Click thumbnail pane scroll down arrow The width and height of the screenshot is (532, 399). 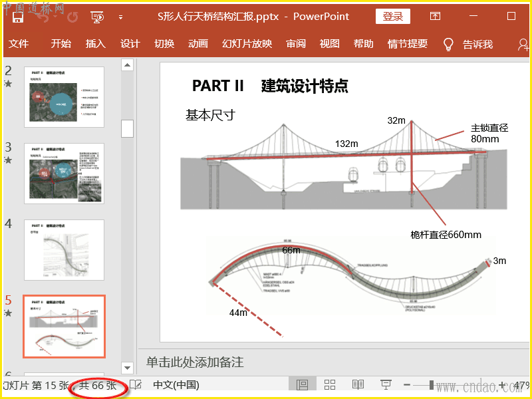pyautogui.click(x=127, y=368)
